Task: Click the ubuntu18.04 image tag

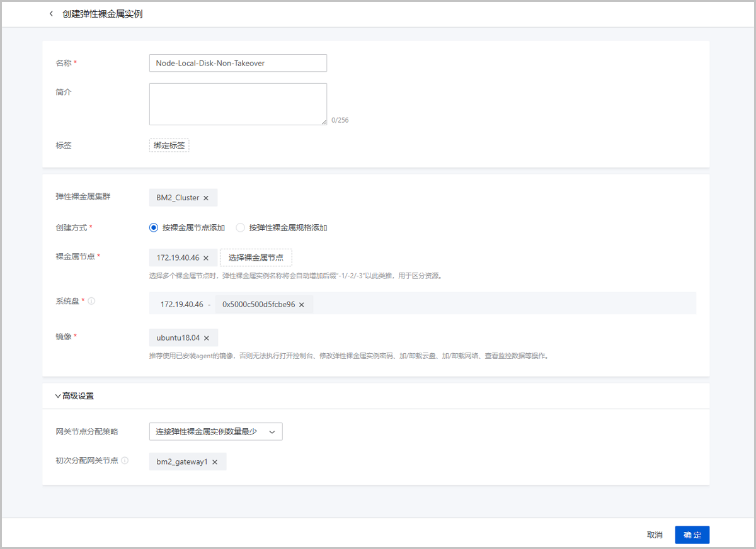Action: coord(178,338)
